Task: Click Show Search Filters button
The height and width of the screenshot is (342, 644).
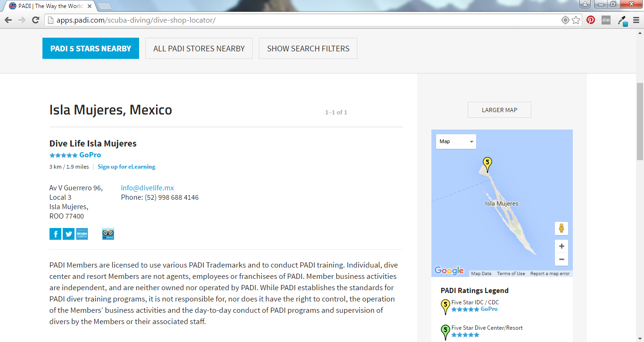Action: [308, 49]
